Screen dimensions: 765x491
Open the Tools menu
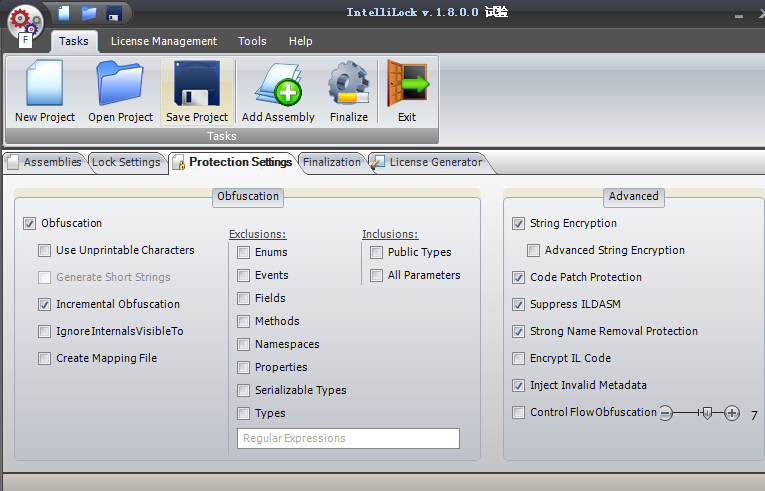[x=252, y=41]
